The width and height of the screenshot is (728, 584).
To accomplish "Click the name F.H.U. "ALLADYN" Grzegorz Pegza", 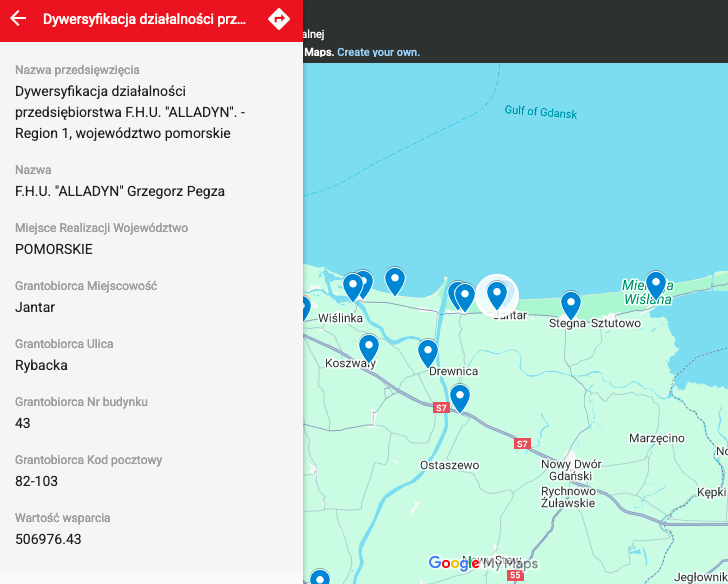I will point(120,191).
